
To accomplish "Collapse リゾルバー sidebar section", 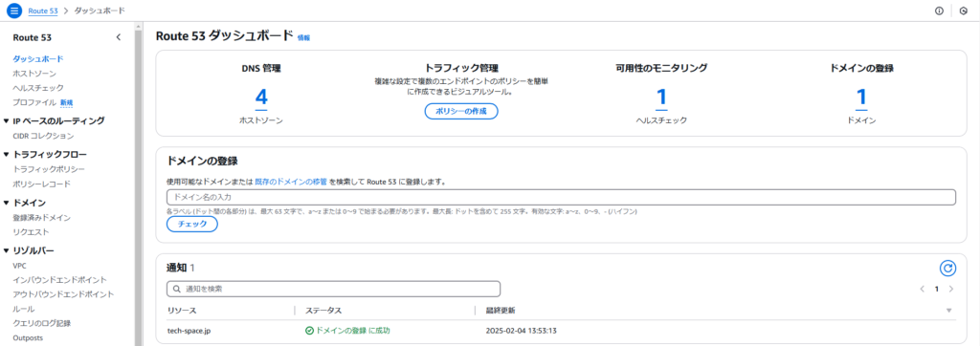I will (x=7, y=251).
